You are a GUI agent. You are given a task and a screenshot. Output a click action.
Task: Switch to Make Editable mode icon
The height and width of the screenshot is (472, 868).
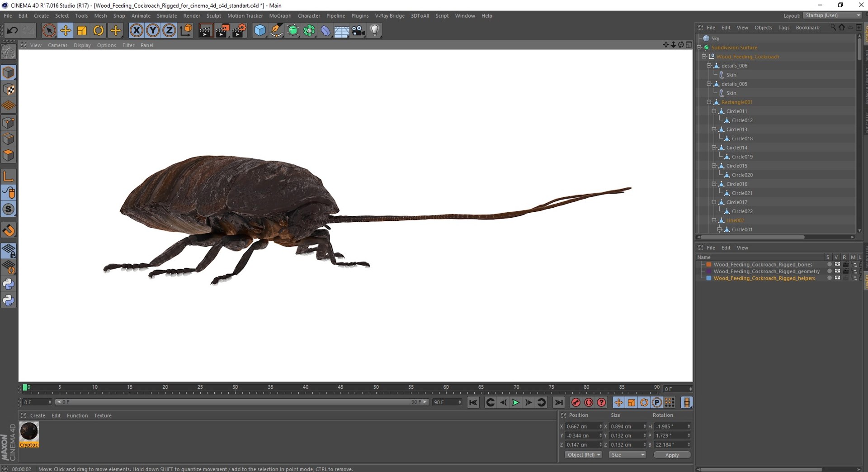click(x=9, y=52)
